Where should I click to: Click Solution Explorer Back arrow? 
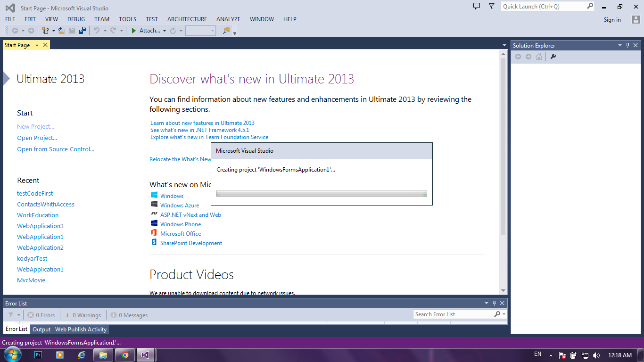(518, 57)
